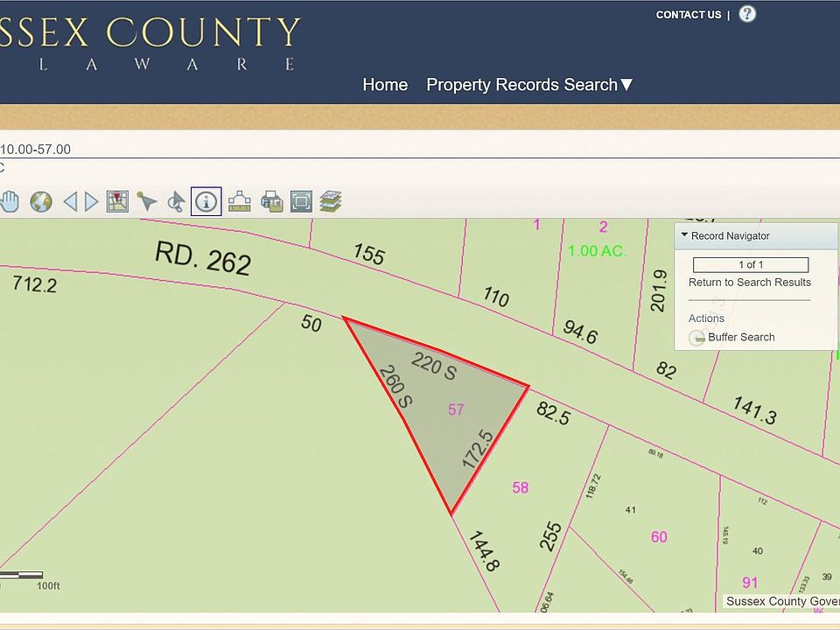840x630 pixels.
Task: Click the 94.6 dimension label
Action: [580, 332]
